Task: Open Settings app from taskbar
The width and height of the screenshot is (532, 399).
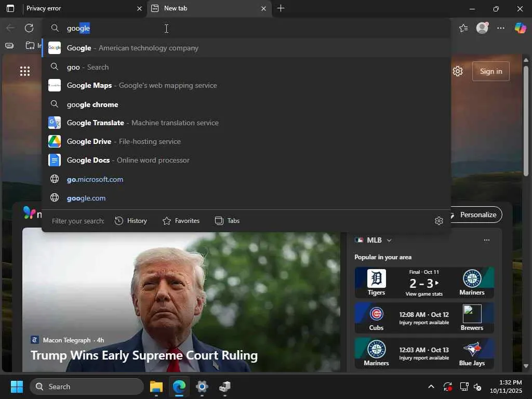Action: 202,387
